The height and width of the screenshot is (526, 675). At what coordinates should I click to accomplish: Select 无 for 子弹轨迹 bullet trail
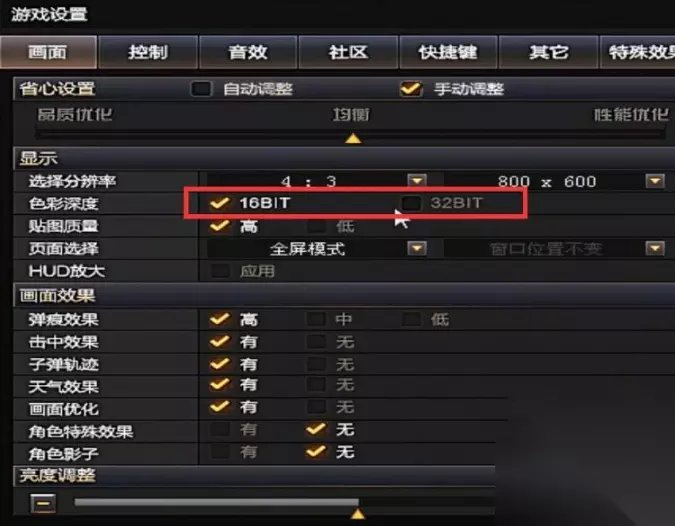tap(316, 364)
